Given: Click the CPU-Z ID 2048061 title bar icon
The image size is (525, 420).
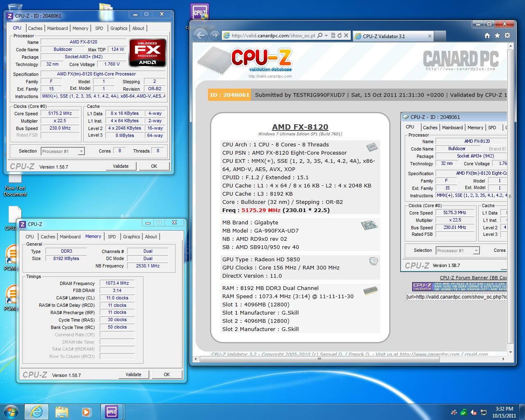Looking at the screenshot, I should 10,16.
